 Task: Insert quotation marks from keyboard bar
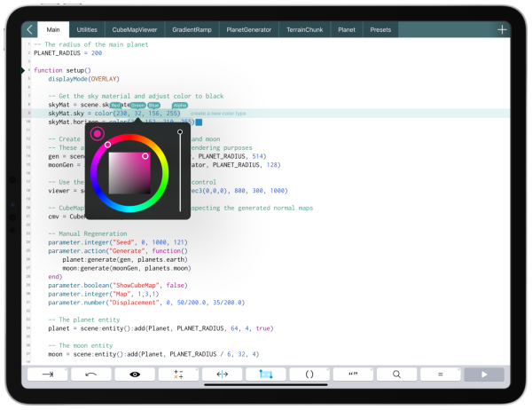click(353, 375)
